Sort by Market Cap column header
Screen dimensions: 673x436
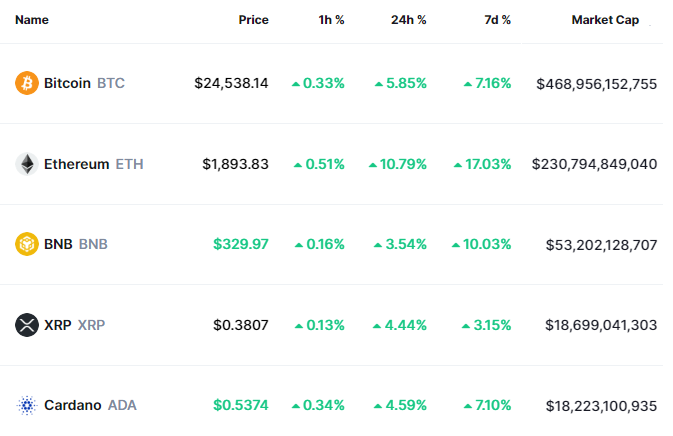(605, 20)
